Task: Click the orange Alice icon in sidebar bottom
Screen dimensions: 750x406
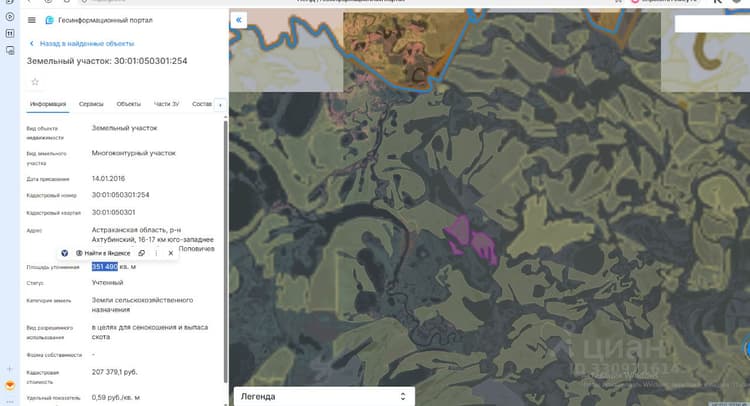Action: [10, 385]
